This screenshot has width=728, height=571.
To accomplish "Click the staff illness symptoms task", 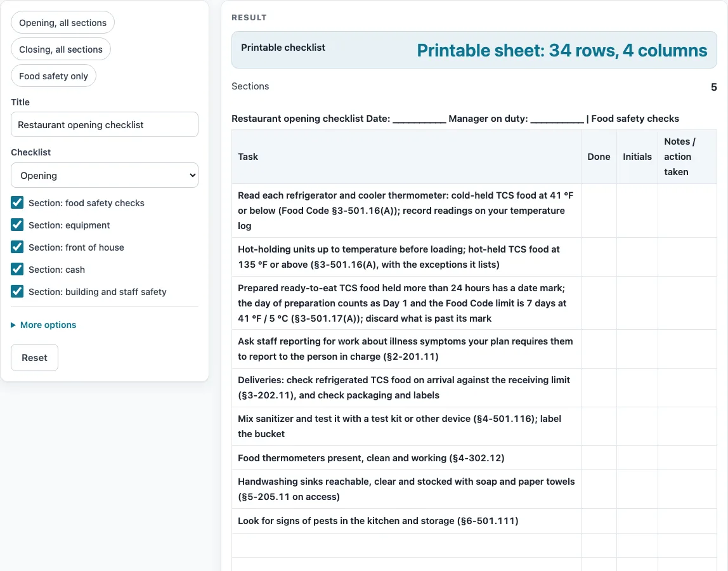I will [x=406, y=349].
